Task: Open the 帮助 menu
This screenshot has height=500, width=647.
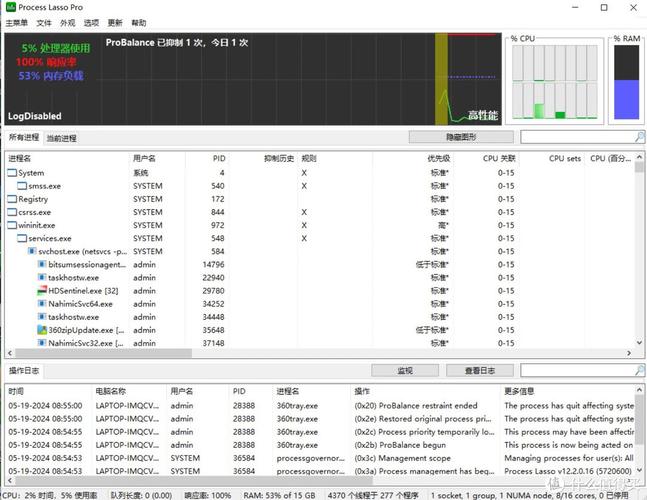Action: click(x=139, y=23)
